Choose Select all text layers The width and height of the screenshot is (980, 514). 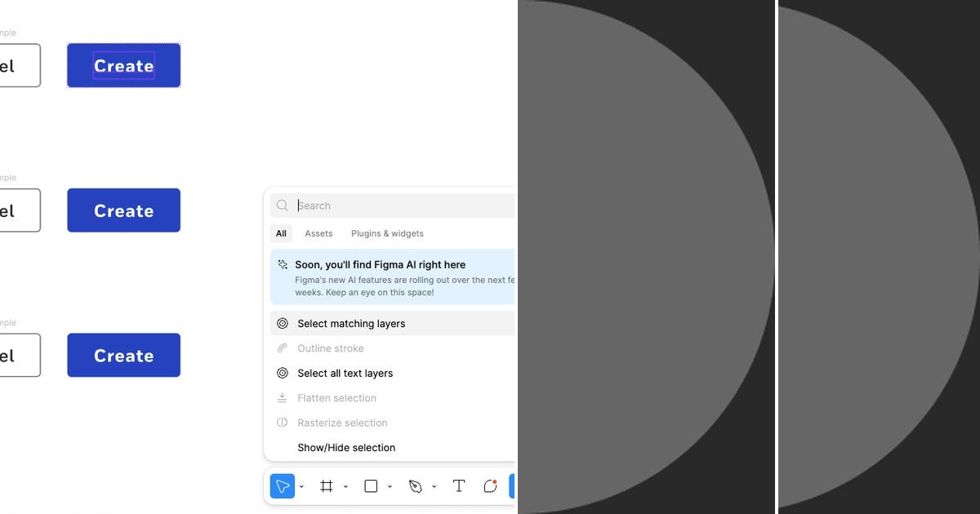(x=345, y=373)
